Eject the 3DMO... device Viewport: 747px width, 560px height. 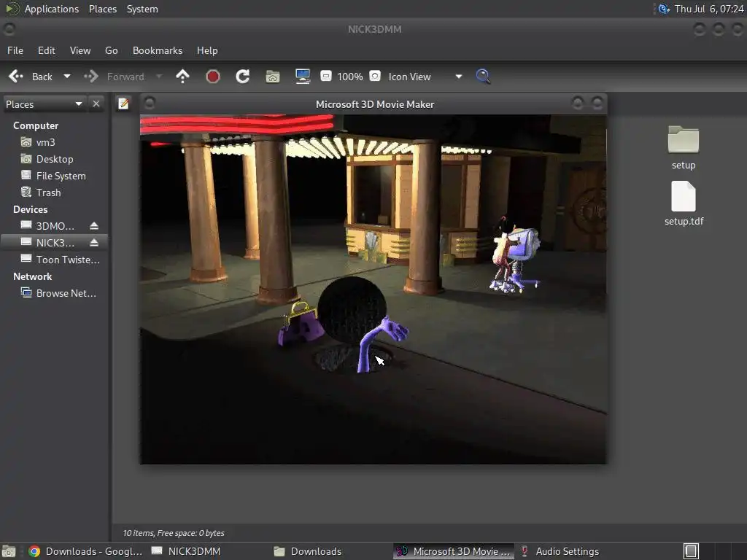pos(94,226)
